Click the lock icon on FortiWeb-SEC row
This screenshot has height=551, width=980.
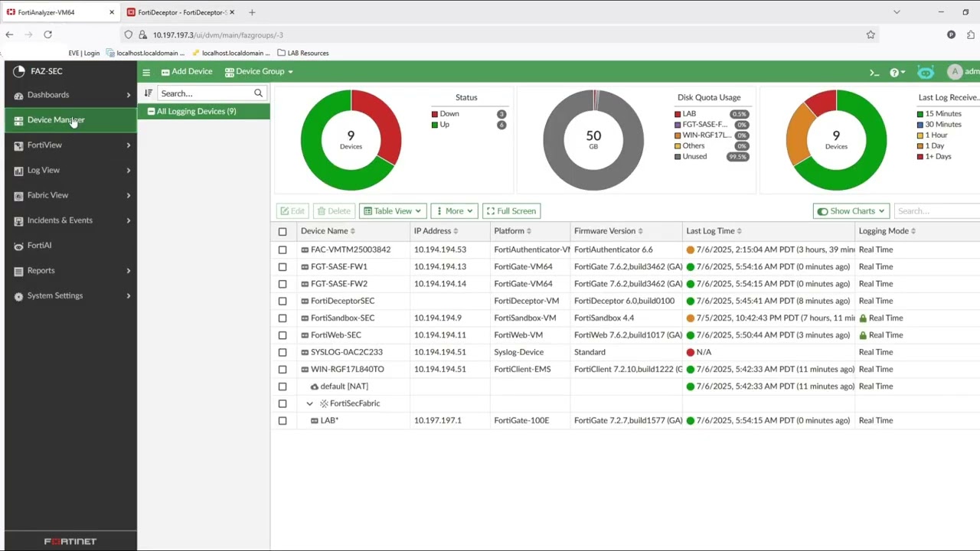point(863,335)
